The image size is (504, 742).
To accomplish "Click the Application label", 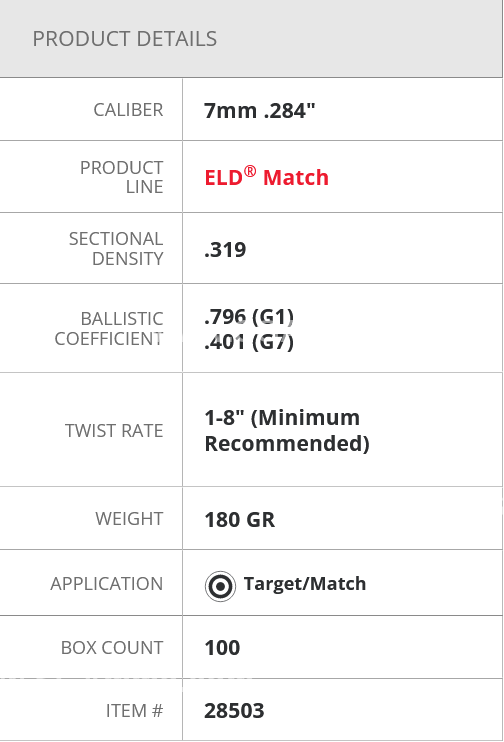I will coord(107,583).
